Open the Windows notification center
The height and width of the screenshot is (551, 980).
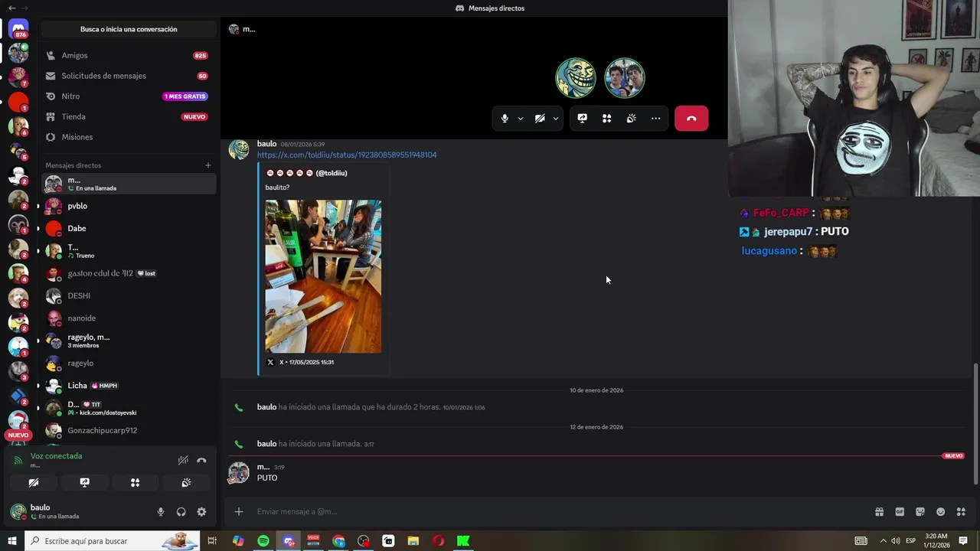[x=963, y=541]
